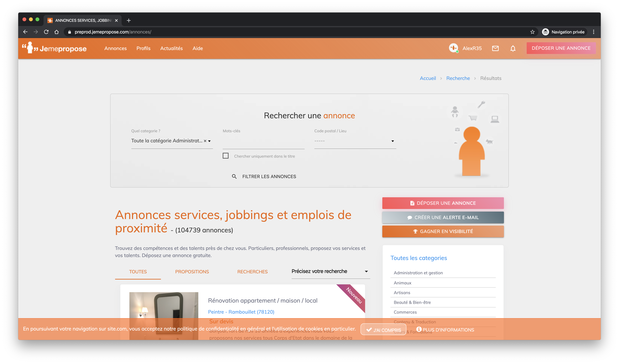
Task: Switch to the RECHERCHES tab
Action: [252, 272]
